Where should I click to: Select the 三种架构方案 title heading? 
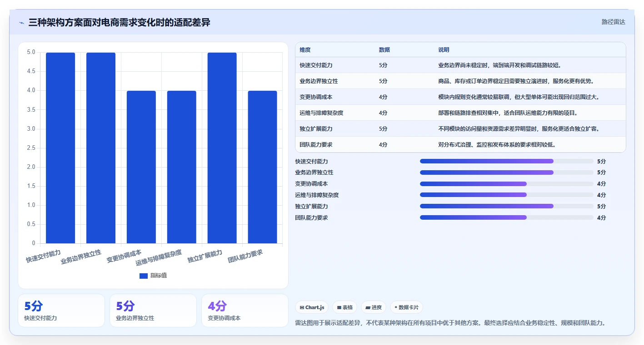tap(119, 22)
